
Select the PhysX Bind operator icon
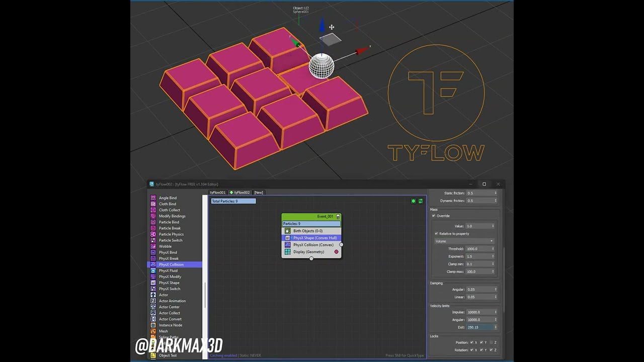click(153, 252)
